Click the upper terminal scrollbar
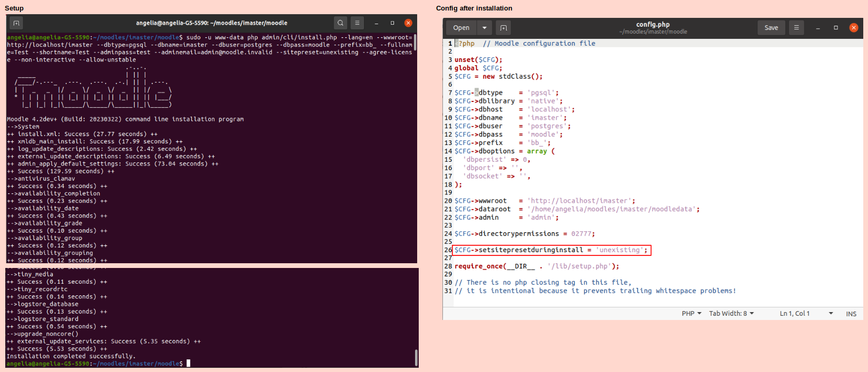 (415, 43)
